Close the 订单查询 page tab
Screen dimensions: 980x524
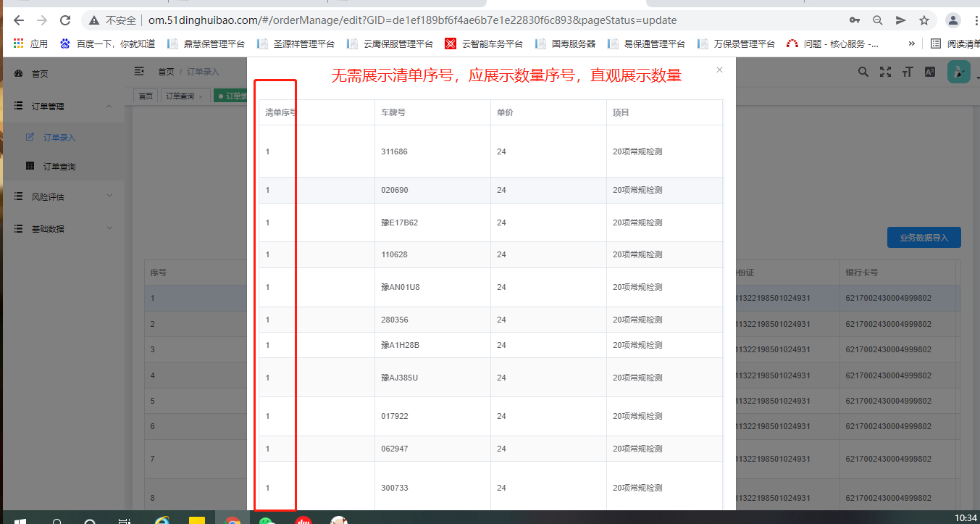pyautogui.click(x=201, y=96)
